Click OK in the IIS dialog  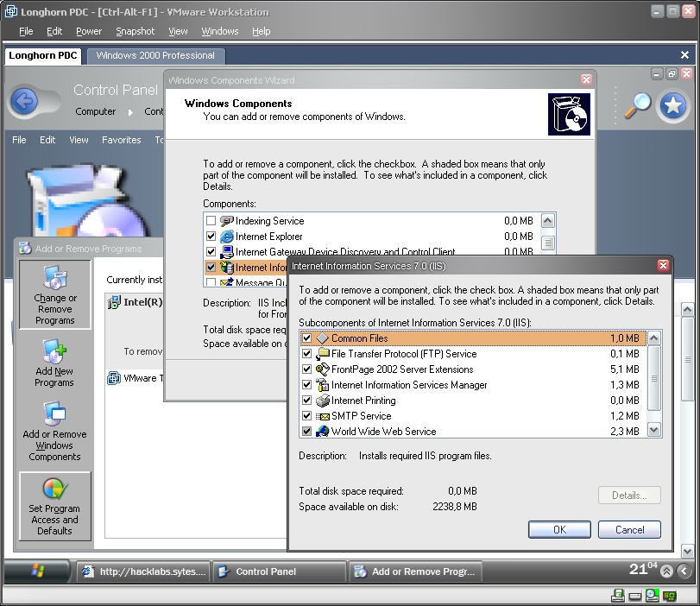(559, 530)
